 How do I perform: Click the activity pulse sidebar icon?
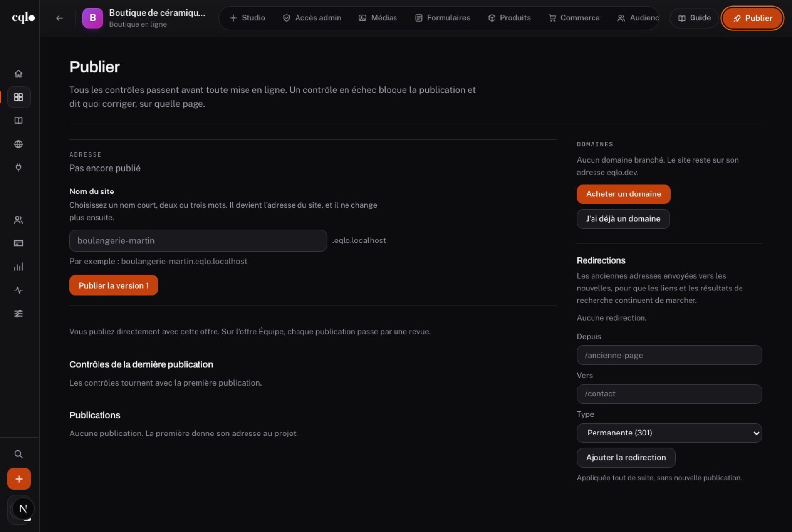point(19,290)
